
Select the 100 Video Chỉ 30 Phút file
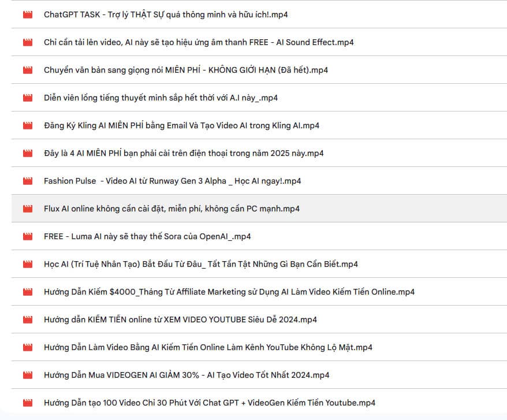210,403
